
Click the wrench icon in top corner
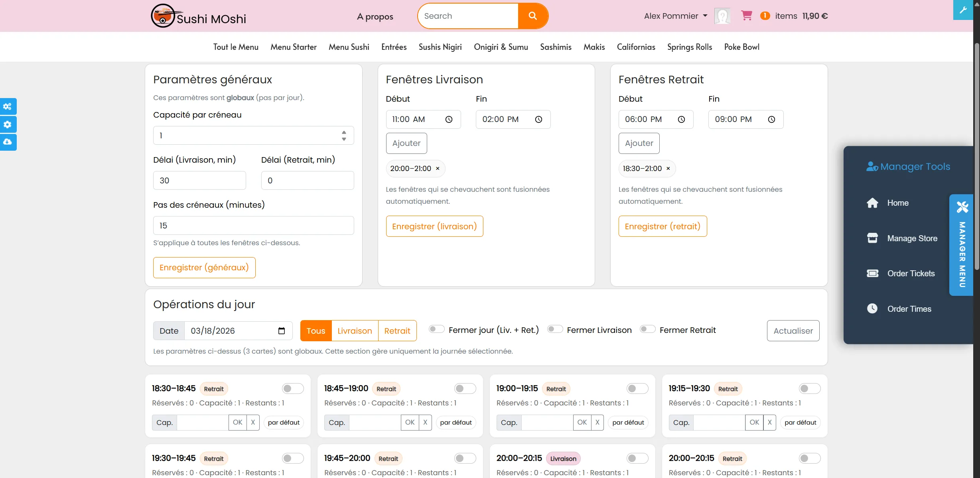(x=963, y=10)
